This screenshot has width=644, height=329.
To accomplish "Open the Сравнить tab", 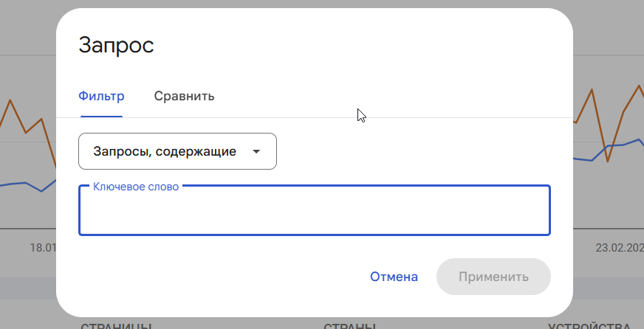I will point(184,96).
